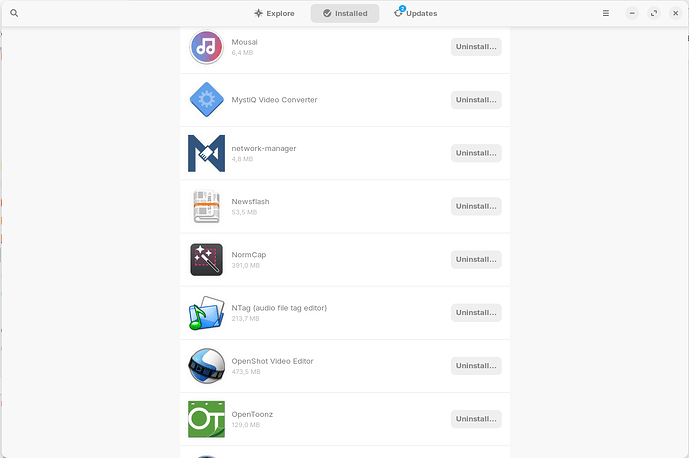Open the hamburger main menu
Image resolution: width=689 pixels, height=458 pixels.
pyautogui.click(x=606, y=13)
